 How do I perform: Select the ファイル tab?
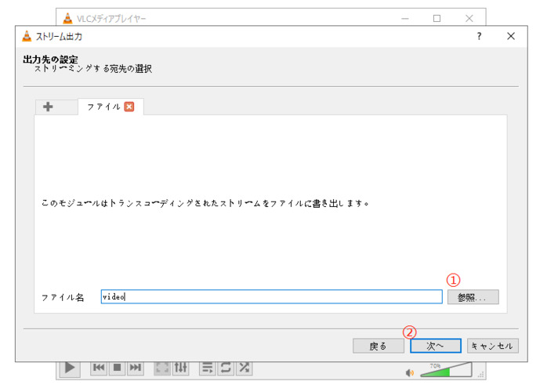pos(103,107)
